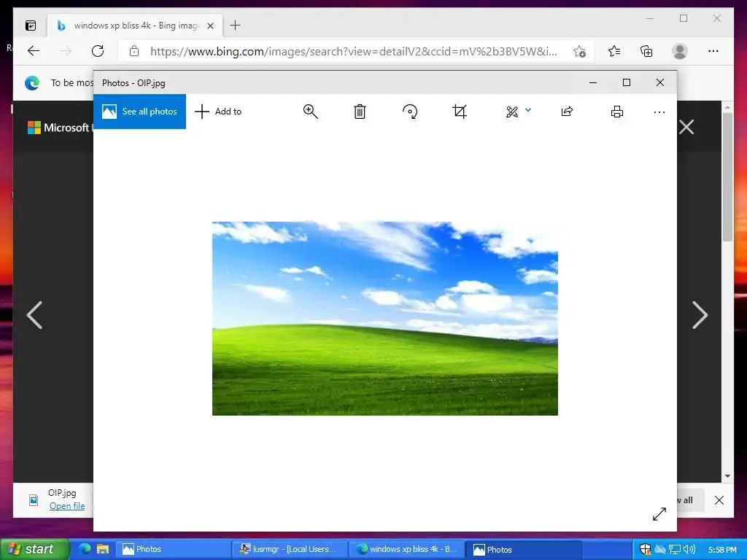Viewport: 747px width, 560px height.
Task: Click the Bliss photo in the viewer
Action: 385,318
